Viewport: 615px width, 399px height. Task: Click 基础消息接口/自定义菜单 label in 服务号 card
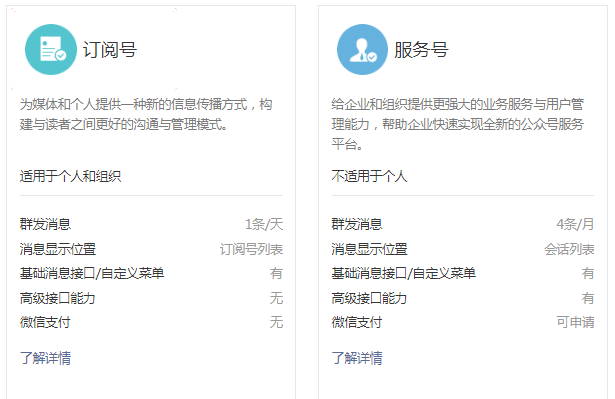tap(404, 273)
